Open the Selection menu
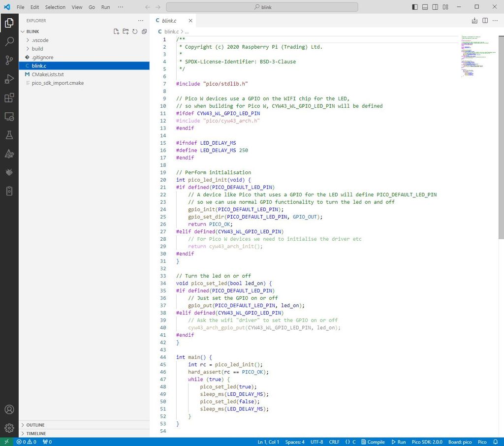504x446 pixels. [x=55, y=7]
